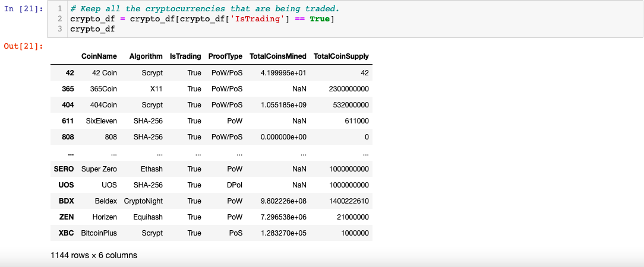Click the 'Horizen' name cell

[x=105, y=217]
